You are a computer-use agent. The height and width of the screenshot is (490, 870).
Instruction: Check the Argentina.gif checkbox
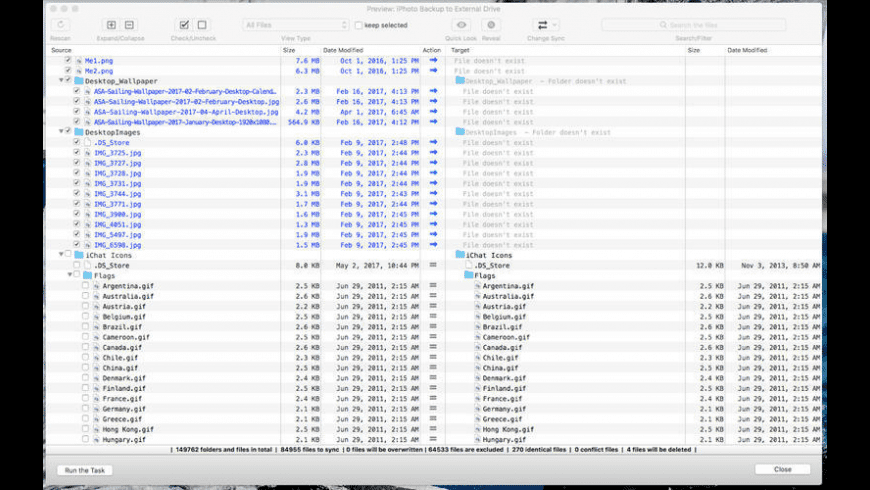point(85,285)
